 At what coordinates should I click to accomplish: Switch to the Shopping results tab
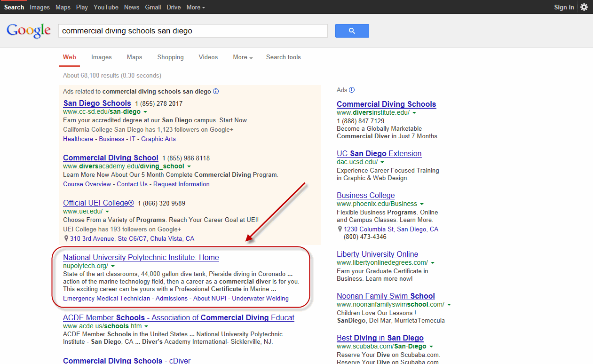coord(170,57)
